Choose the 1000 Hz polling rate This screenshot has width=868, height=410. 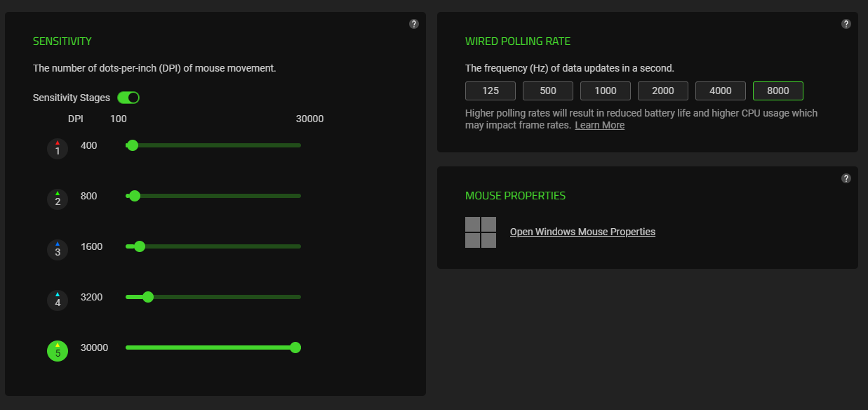(606, 91)
